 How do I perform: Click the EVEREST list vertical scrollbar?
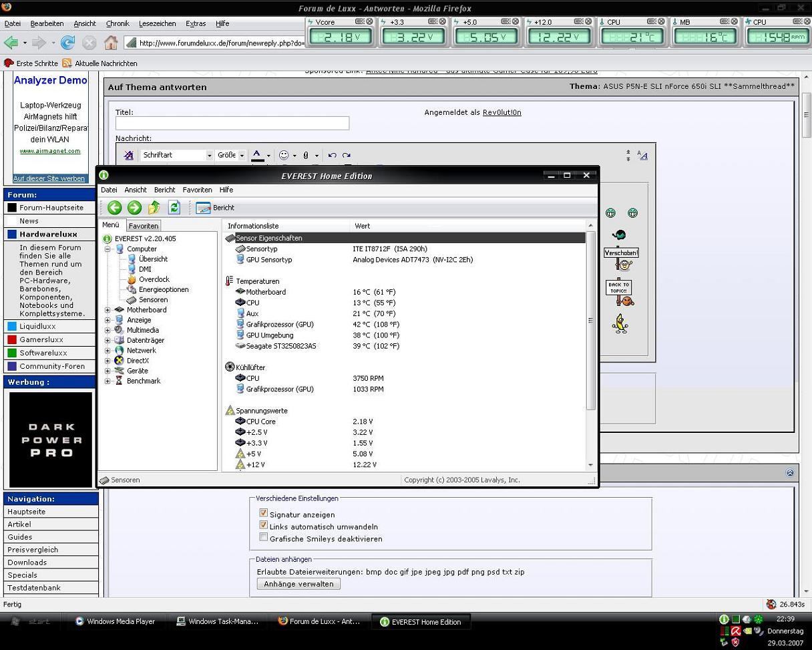point(590,321)
